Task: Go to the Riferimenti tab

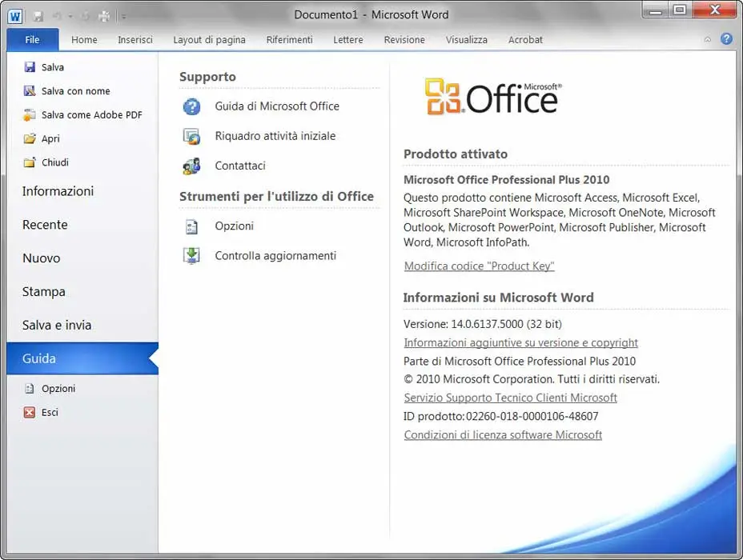Action: click(289, 40)
